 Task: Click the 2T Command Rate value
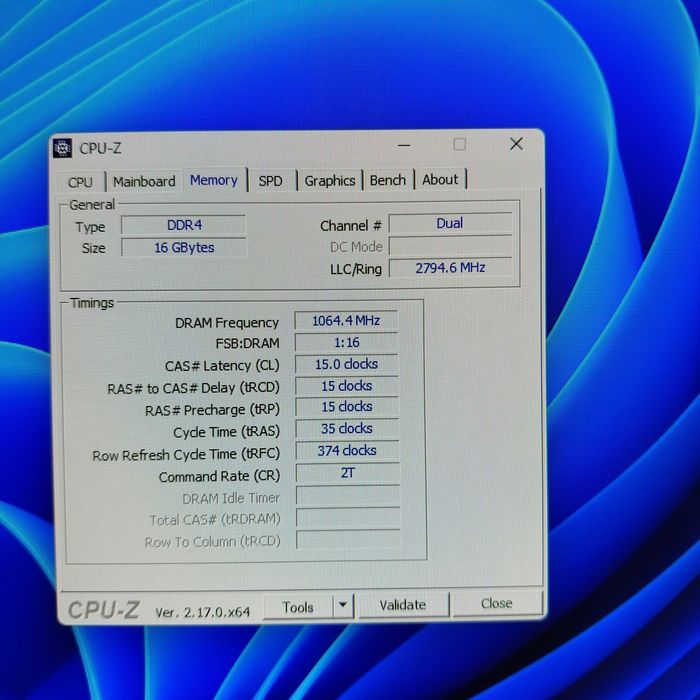(x=347, y=473)
